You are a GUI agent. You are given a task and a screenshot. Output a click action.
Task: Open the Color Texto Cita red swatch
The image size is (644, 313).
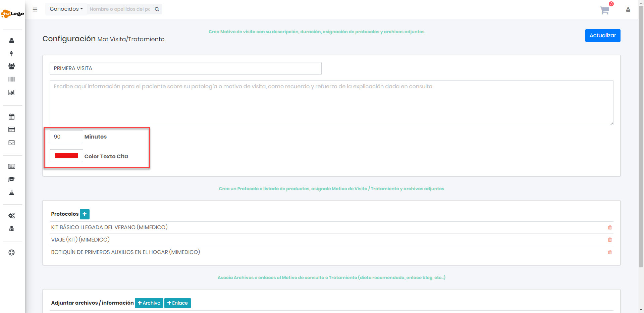pos(66,156)
